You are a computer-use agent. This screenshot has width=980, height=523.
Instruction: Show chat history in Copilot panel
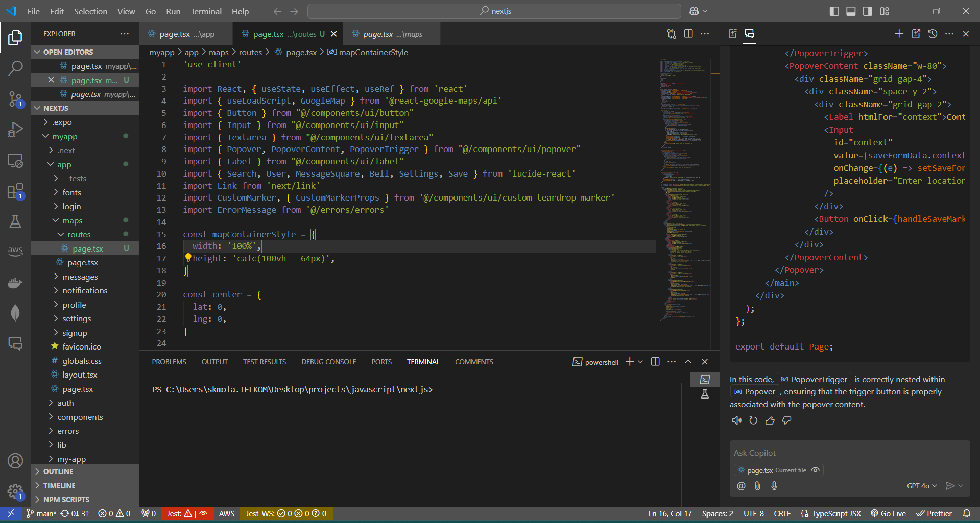933,34
